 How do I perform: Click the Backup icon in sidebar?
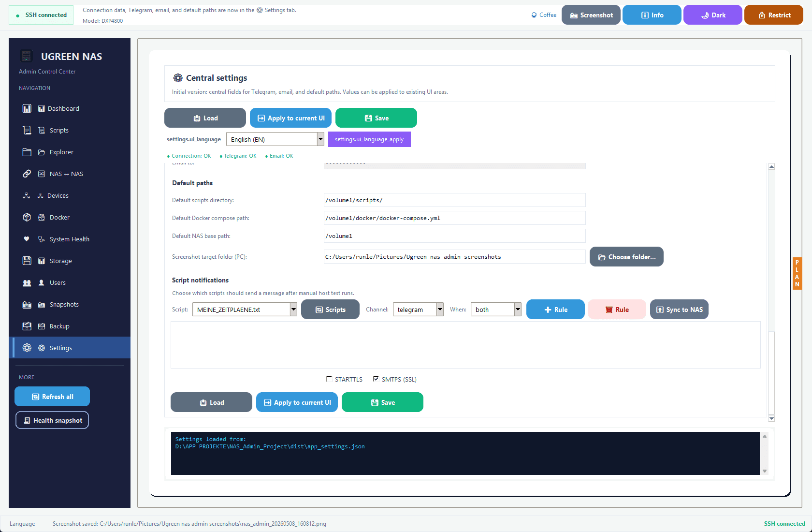point(27,326)
